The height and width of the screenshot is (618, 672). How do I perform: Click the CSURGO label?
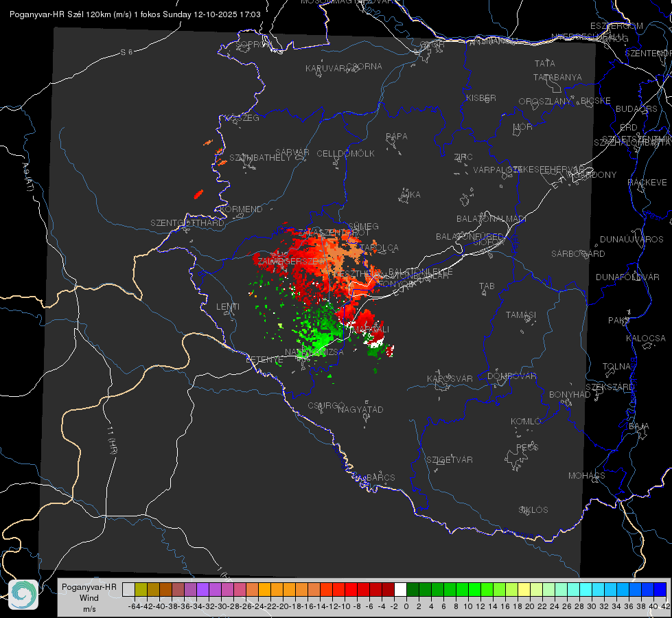pyautogui.click(x=326, y=406)
